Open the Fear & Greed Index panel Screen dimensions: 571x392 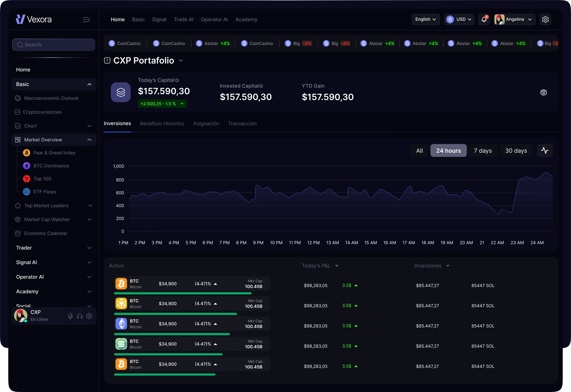click(x=55, y=152)
